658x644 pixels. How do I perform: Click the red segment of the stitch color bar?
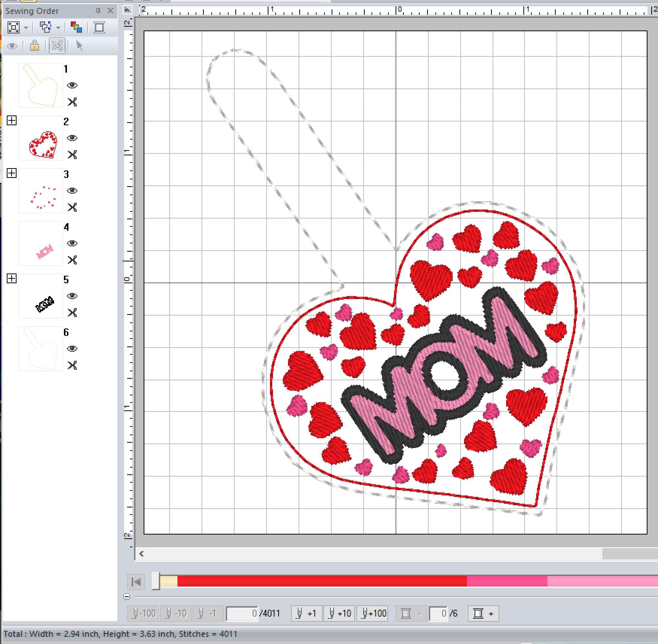(321, 581)
